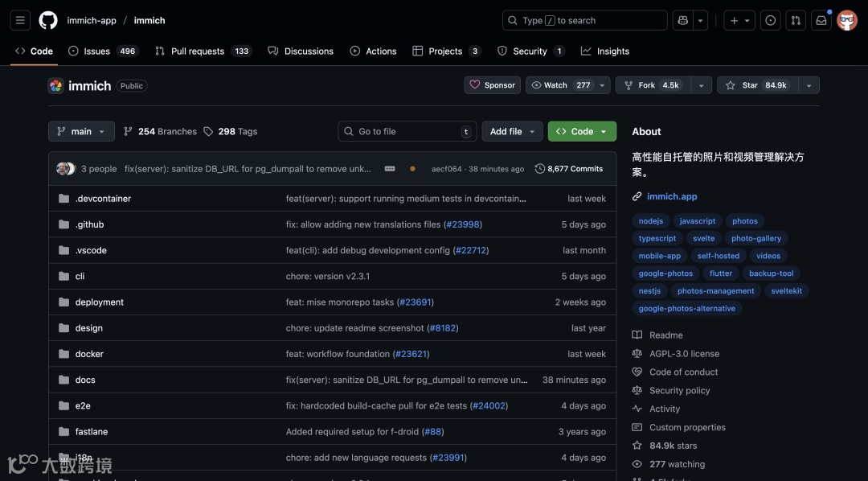
Task: Open the Add file dropdown
Action: 512,131
